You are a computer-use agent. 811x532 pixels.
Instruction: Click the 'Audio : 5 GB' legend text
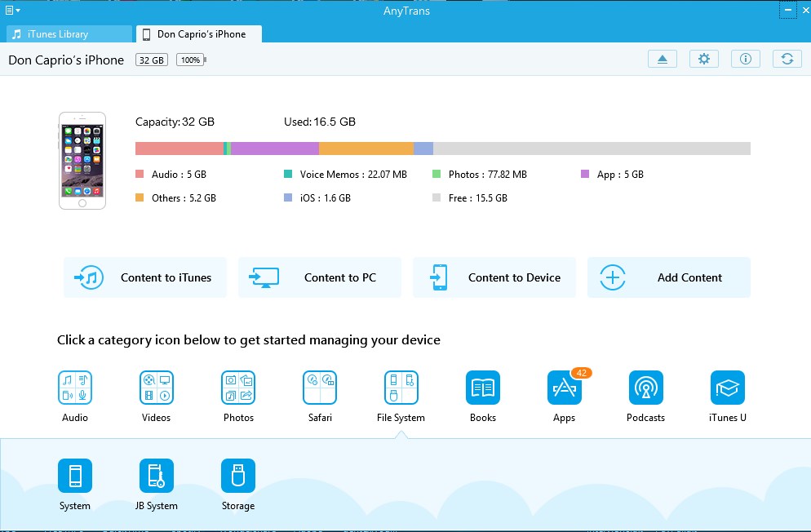coord(179,175)
